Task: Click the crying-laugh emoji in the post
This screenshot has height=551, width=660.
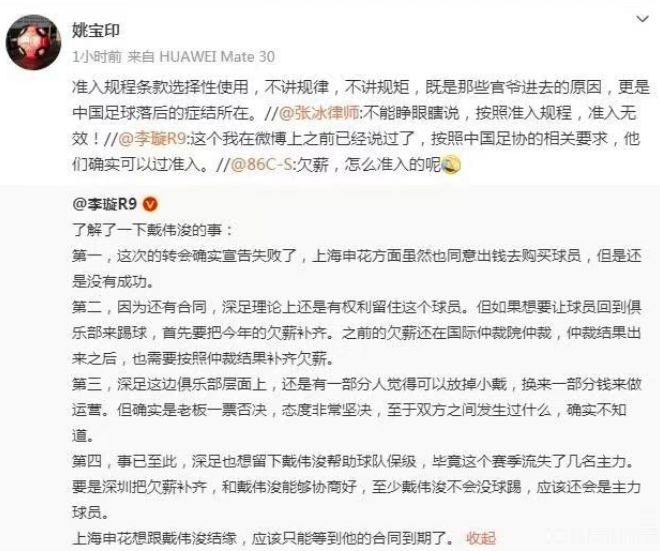Action: [x=450, y=164]
